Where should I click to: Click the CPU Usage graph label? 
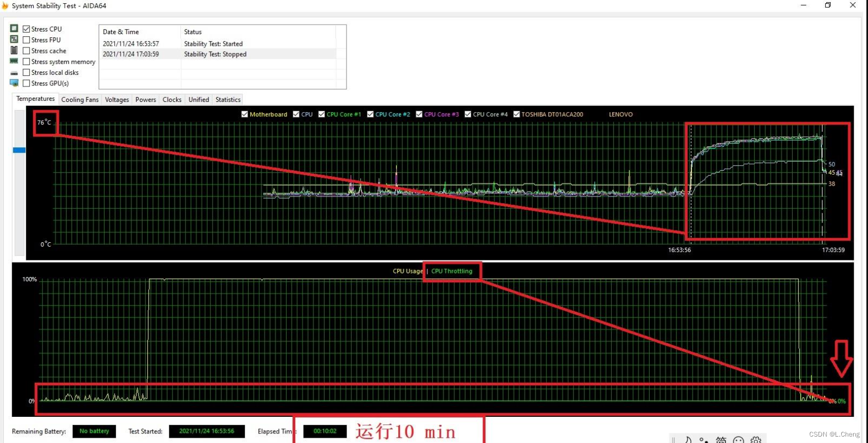coord(408,271)
